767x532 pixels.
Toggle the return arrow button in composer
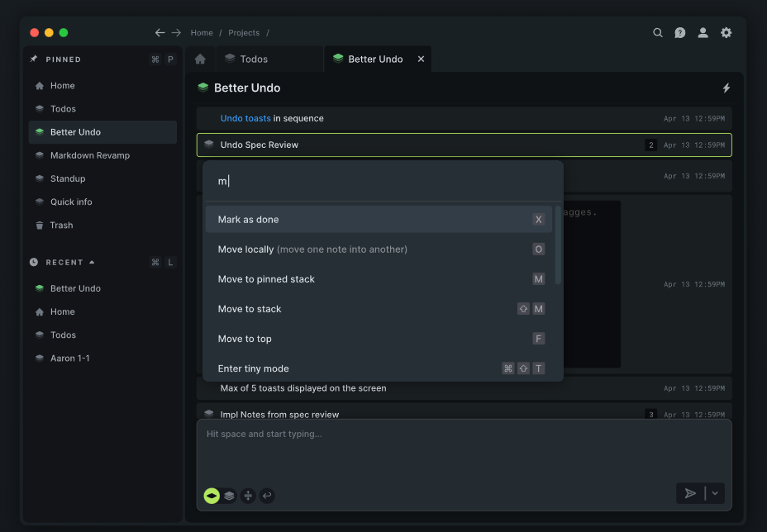[x=266, y=496]
